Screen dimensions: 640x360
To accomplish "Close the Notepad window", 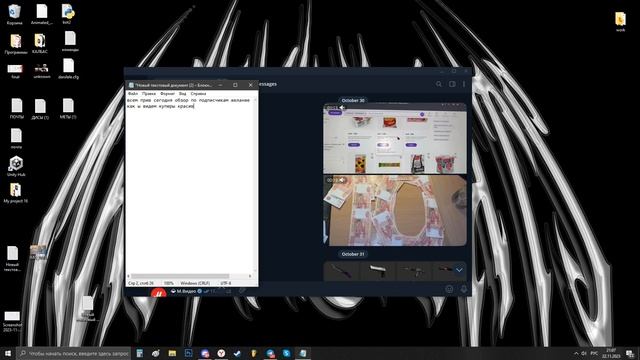I will 251,85.
